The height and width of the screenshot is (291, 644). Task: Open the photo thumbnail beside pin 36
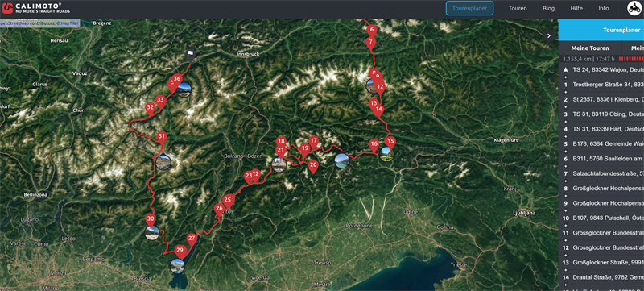(x=184, y=89)
